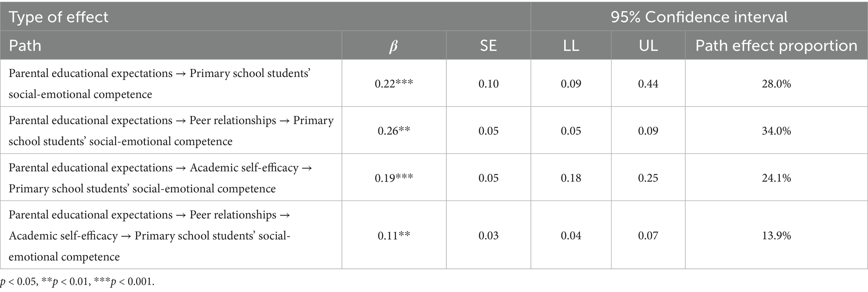The width and height of the screenshot is (868, 292).
Task: Click the 0.11** beta value
Action: pyautogui.click(x=393, y=235)
